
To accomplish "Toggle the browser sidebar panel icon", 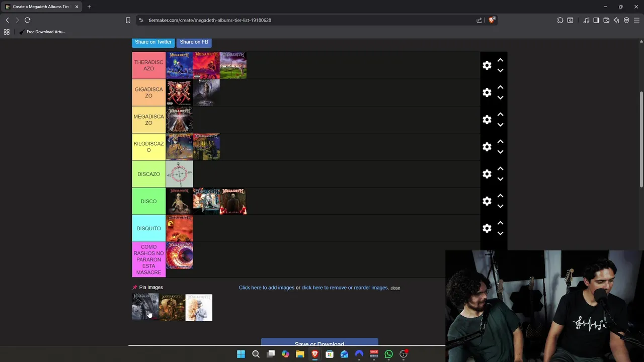I will (596, 20).
